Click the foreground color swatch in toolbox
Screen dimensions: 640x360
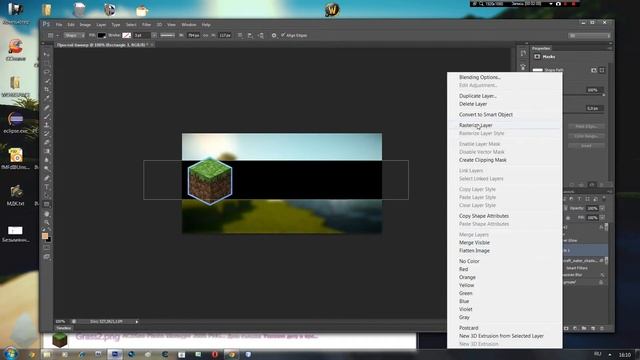(x=45, y=236)
